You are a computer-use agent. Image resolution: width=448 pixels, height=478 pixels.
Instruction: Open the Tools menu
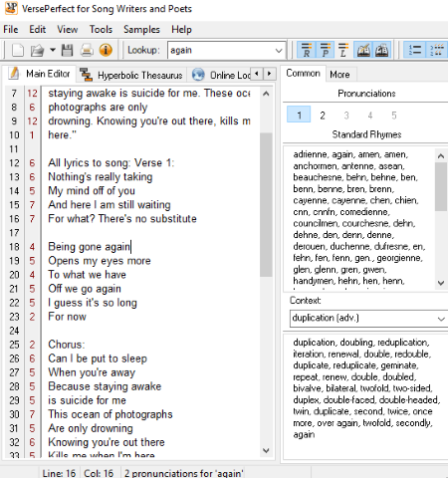coord(101,30)
